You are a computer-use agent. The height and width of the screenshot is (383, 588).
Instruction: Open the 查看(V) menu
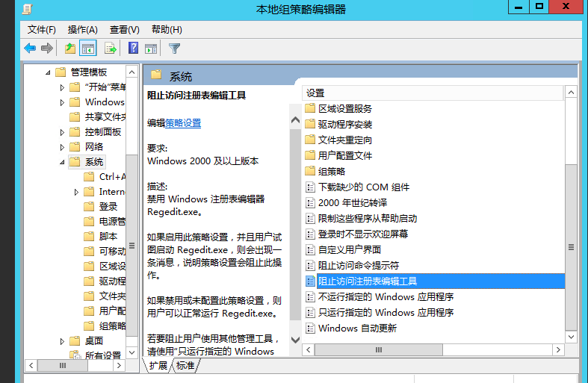coord(125,30)
